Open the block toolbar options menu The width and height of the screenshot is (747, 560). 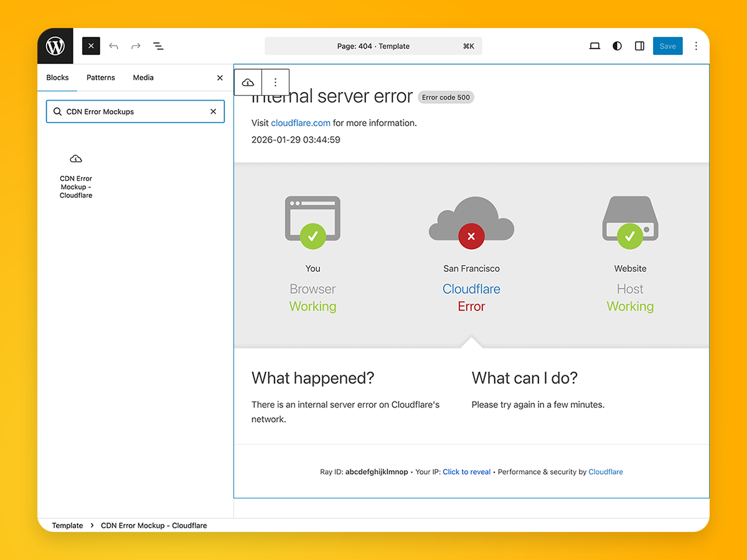[276, 82]
